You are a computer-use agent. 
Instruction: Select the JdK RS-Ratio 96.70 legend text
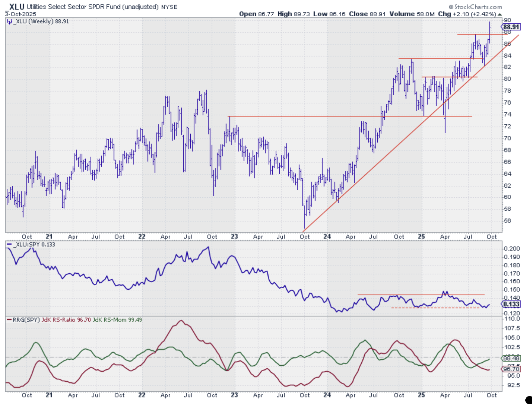pos(66,320)
